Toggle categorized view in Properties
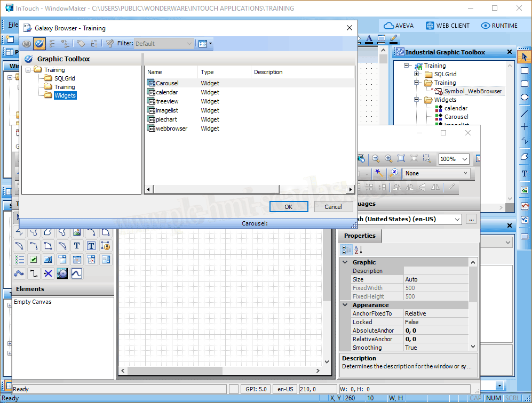 346,249
